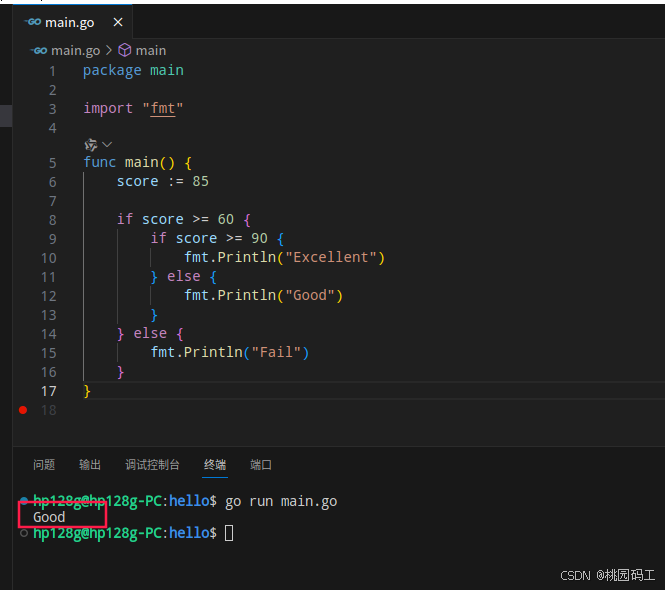Click the "fmt" import string on line 3
Viewport: 665px width, 590px height.
click(x=163, y=109)
